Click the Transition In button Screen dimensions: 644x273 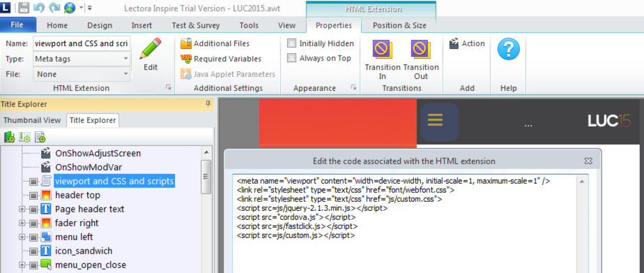pyautogui.click(x=383, y=59)
